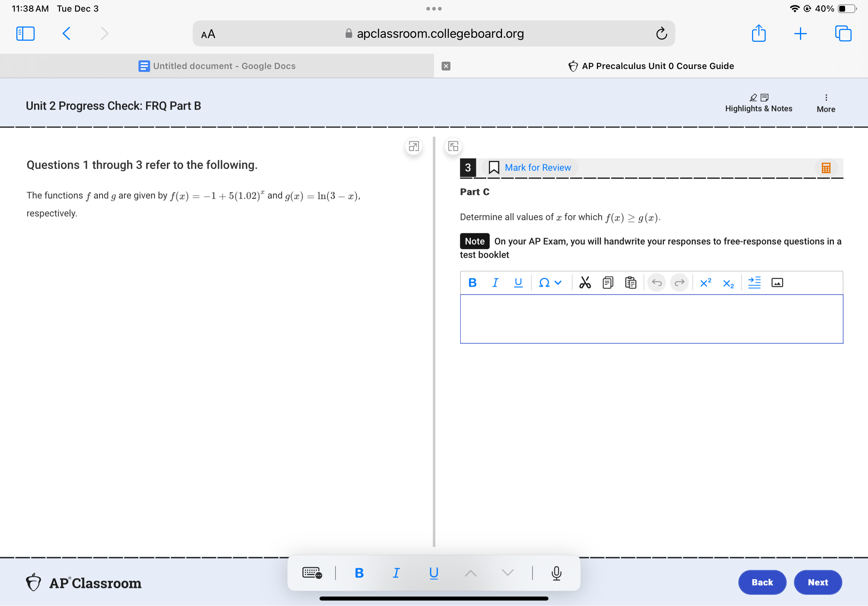Toggle bold on the keyboard shortcut bar
The height and width of the screenshot is (606, 868).
pos(359,573)
